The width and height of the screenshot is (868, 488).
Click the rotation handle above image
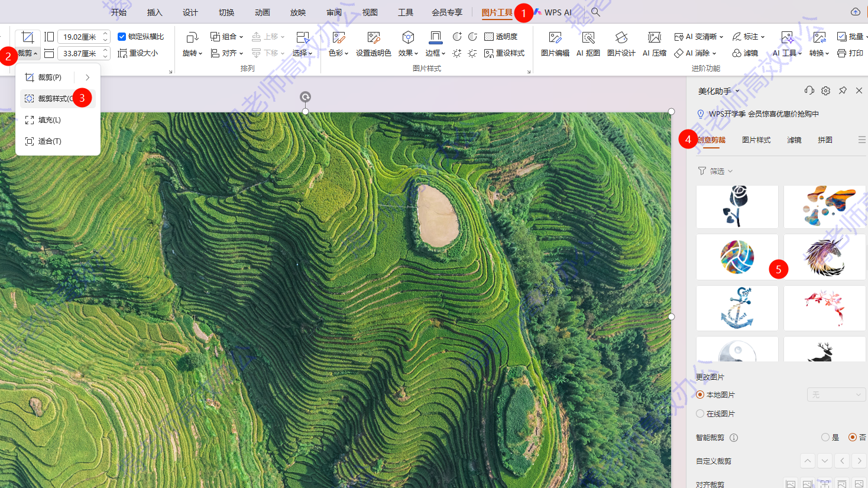pos(305,97)
